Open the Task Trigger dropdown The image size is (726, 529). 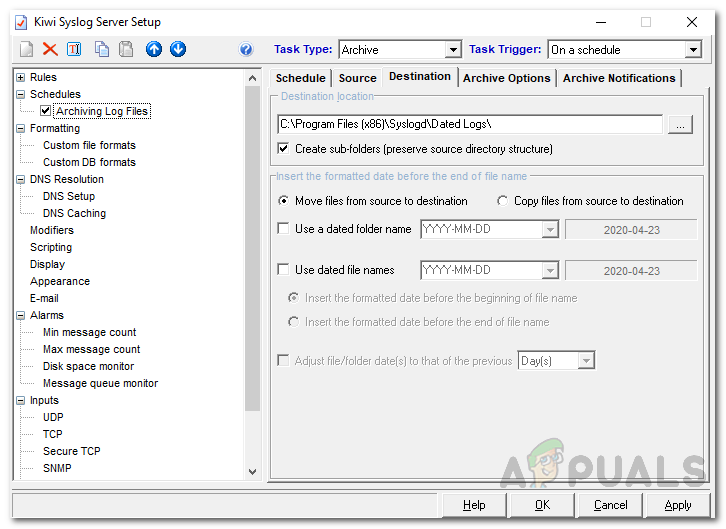(x=693, y=50)
